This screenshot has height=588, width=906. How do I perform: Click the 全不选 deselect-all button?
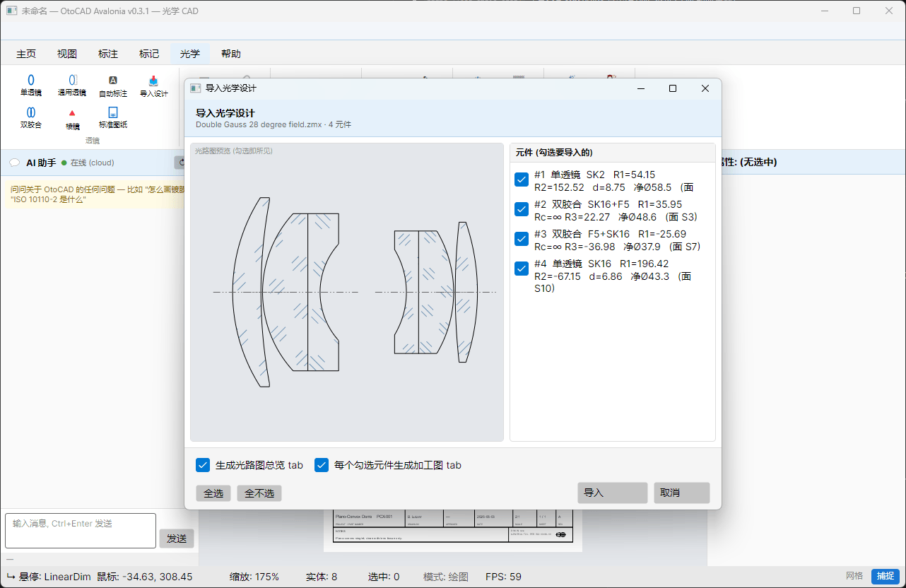click(259, 493)
